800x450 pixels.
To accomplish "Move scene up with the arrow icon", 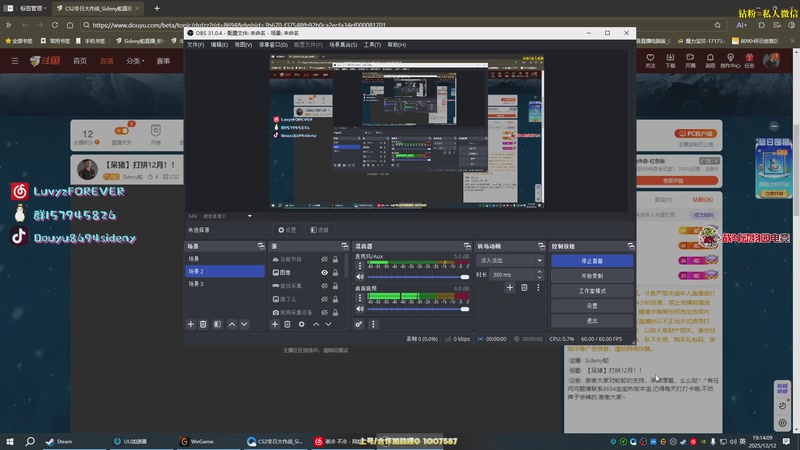I will 232,324.
